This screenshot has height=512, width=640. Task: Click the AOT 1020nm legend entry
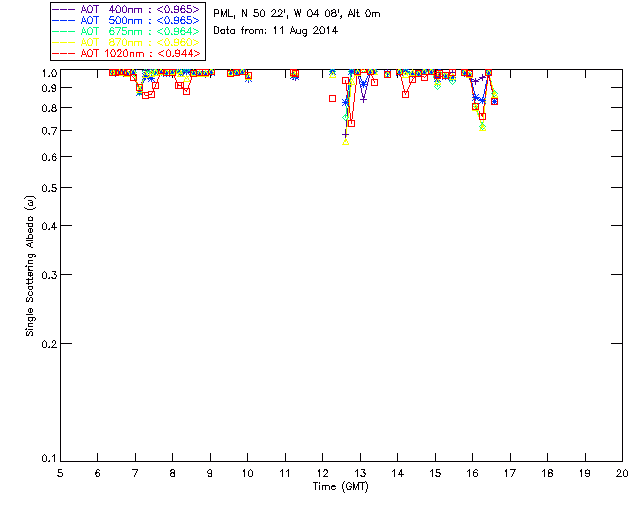[x=126, y=53]
